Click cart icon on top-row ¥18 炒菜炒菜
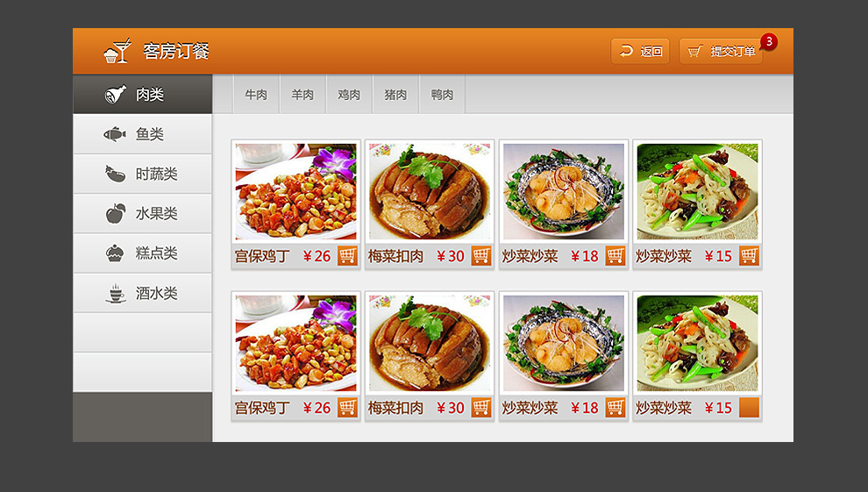 [x=615, y=256]
